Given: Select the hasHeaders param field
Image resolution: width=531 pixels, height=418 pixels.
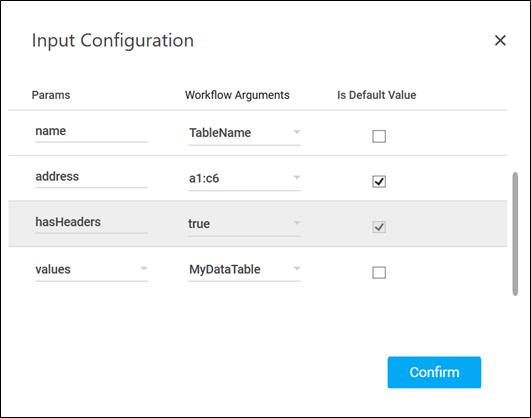Looking at the screenshot, I should [91, 223].
